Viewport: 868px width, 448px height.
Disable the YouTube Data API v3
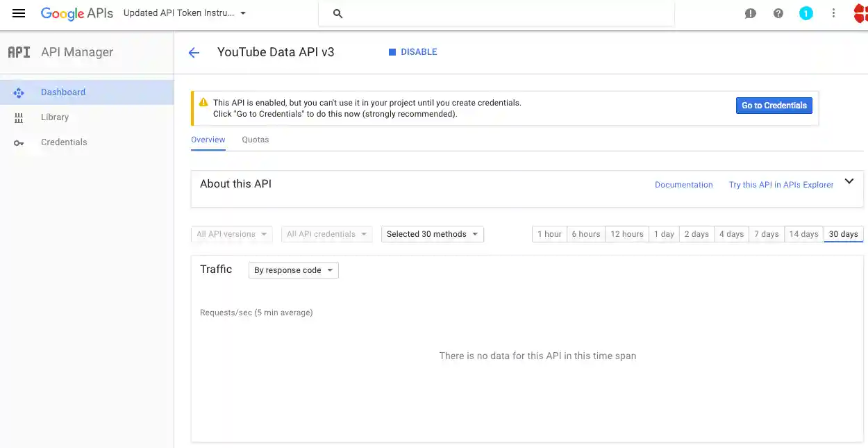412,52
